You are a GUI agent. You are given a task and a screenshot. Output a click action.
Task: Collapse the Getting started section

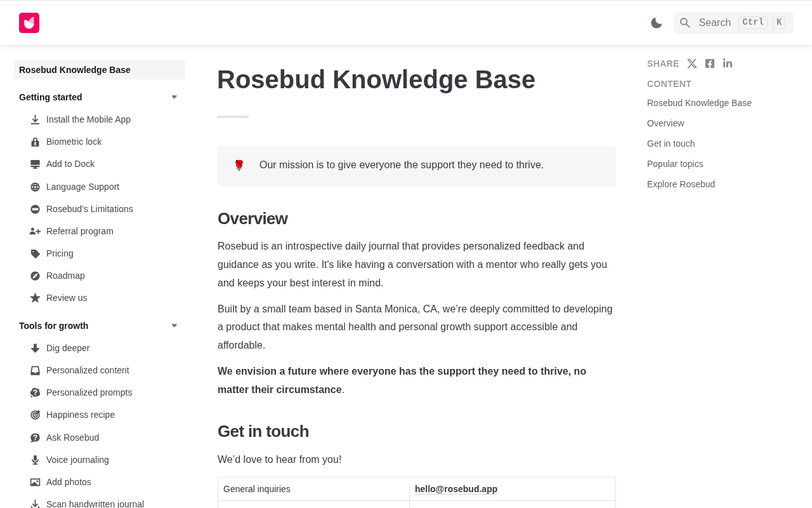(174, 97)
